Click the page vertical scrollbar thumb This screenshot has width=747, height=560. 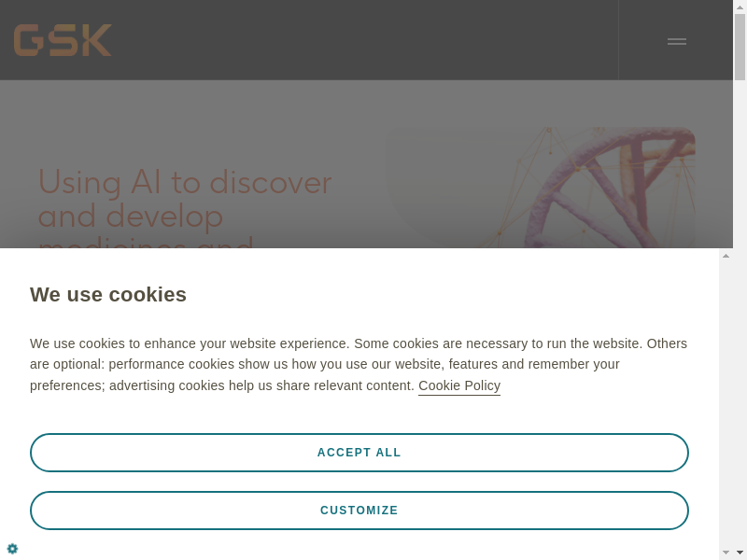[x=740, y=47]
